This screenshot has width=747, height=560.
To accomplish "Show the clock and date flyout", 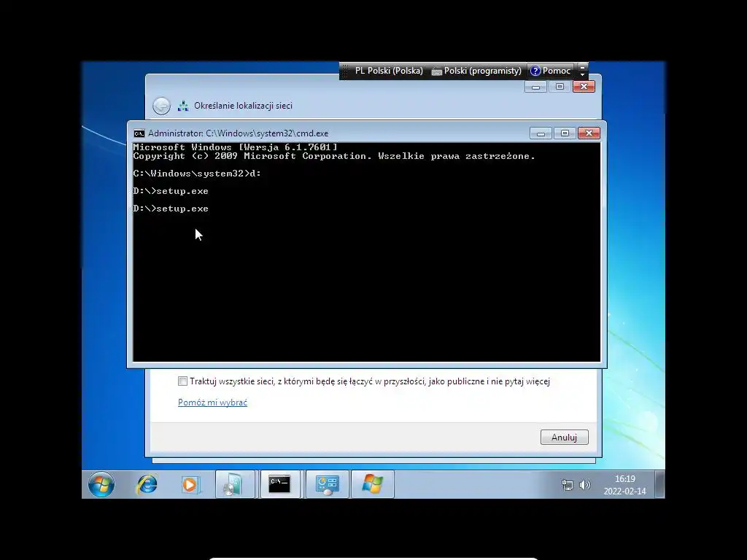I will click(x=624, y=485).
